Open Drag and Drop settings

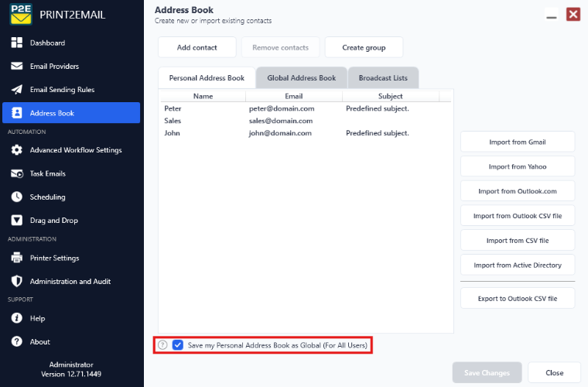click(x=54, y=221)
